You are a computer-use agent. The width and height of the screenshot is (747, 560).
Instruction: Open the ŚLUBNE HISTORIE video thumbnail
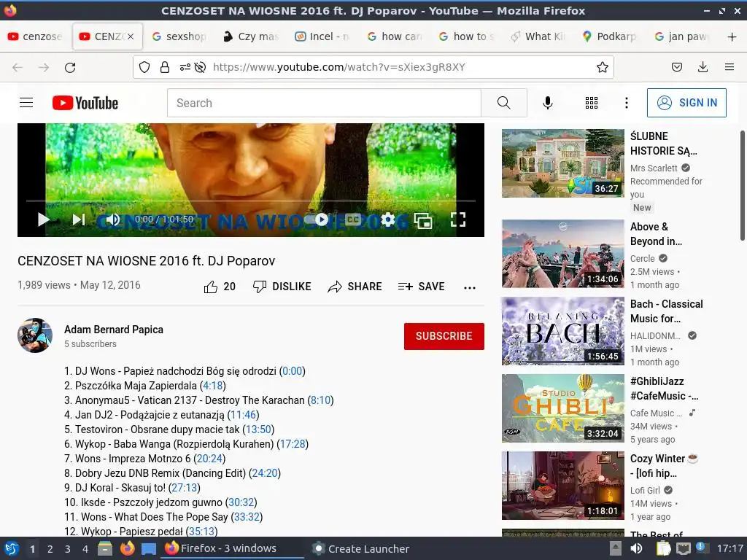(562, 163)
